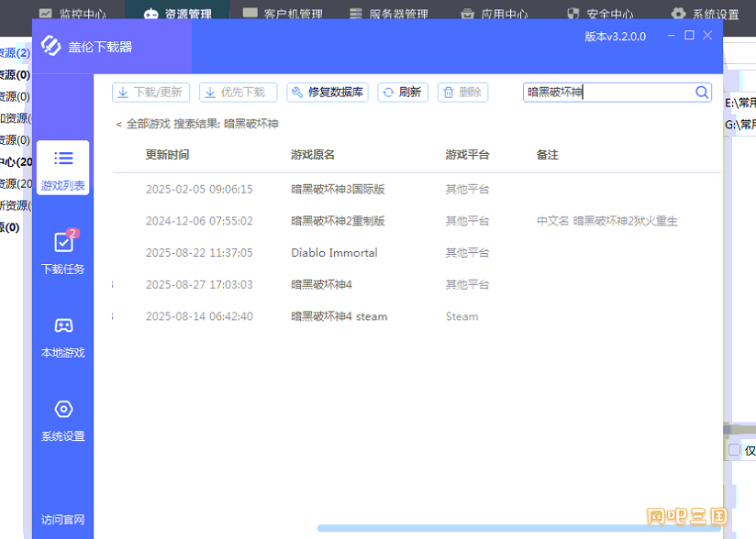Open the 安全中心 top menu tab
The width and height of the screenshot is (756, 539).
599,14
